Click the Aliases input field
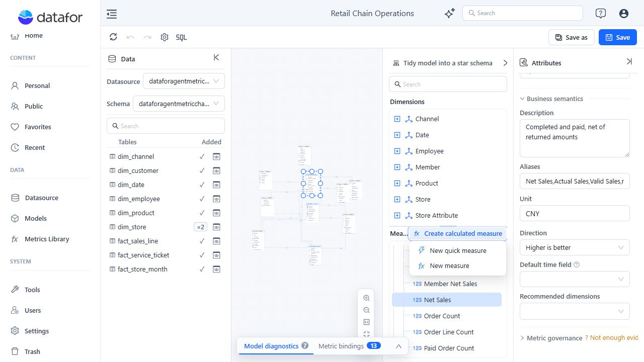 point(575,181)
